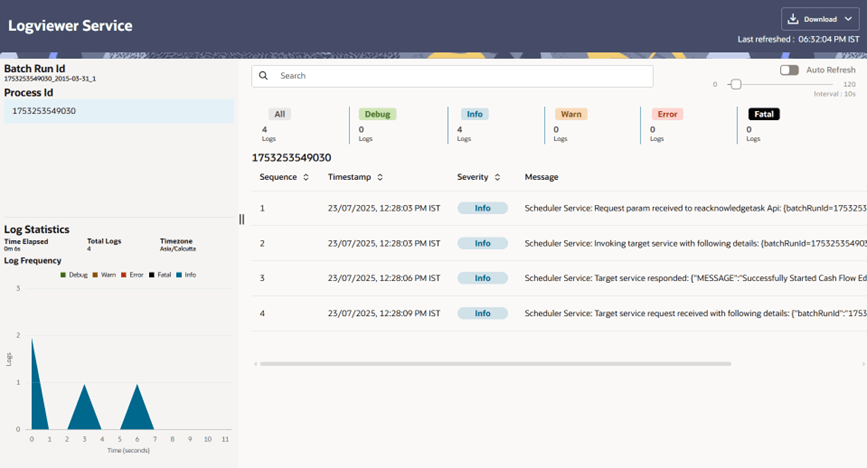Click Info badge in sequence 1 row
Viewport: 867px width, 468px height.
[x=482, y=208]
